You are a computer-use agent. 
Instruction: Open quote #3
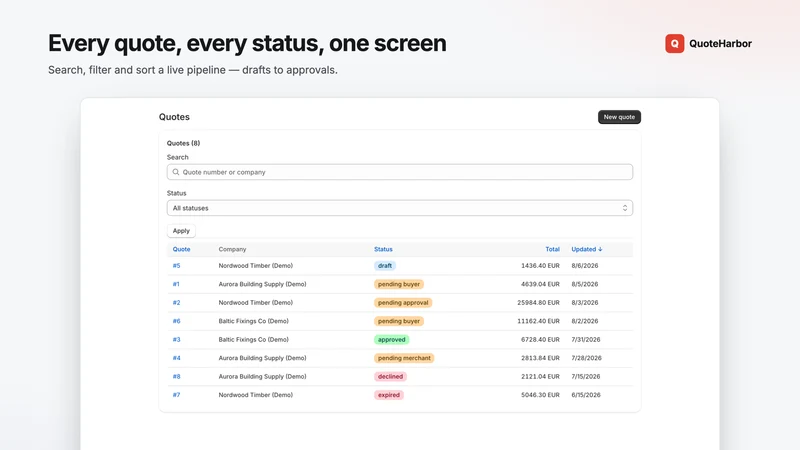click(177, 339)
